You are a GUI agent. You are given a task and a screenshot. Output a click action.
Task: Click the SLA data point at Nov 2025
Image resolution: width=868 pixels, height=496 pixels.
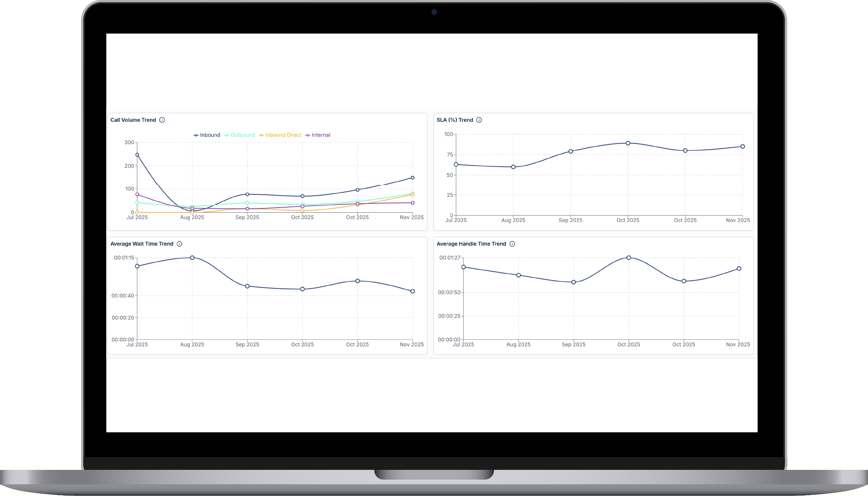(x=742, y=147)
